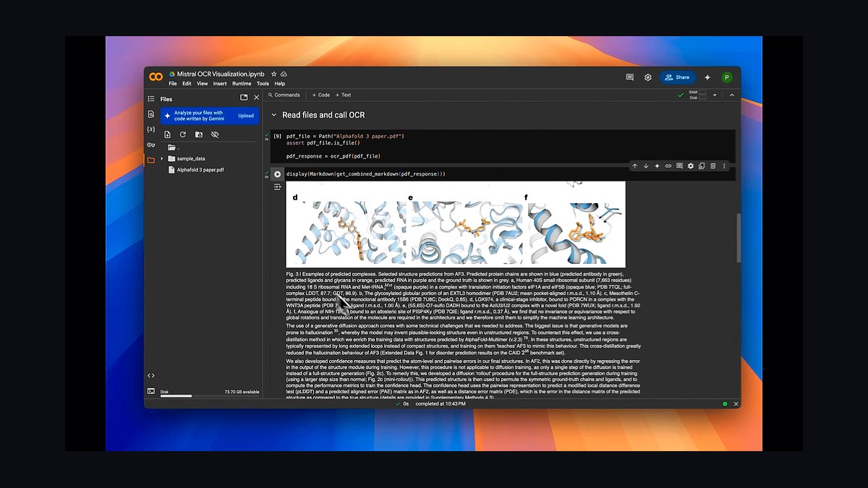This screenshot has height=488, width=868.
Task: Run the display(Markdown...) cell
Action: (x=277, y=174)
